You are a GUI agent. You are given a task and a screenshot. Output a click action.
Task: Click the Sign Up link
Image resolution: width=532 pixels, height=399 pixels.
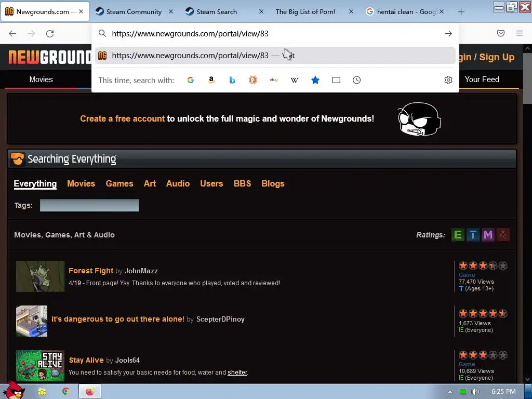pos(497,57)
